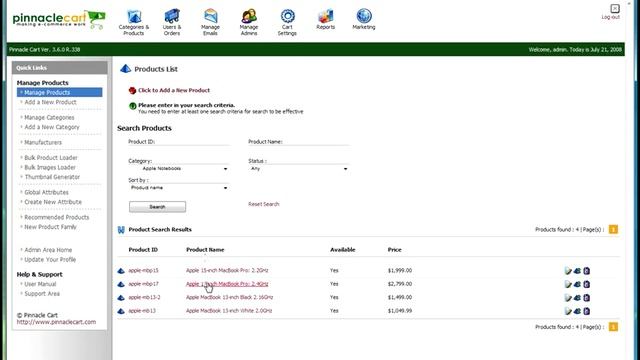Screen dimensions: 640x360
Task: Open Bulk Product Loader in sidebar
Action: point(51,158)
